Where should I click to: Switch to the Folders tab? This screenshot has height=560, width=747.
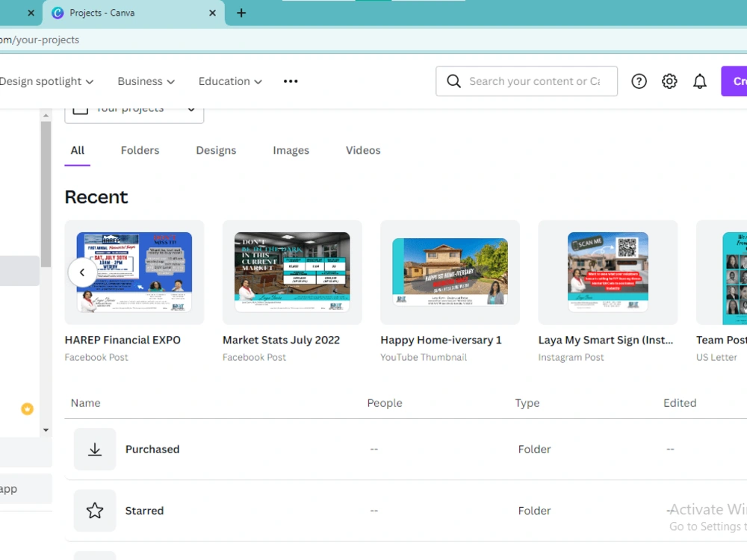(140, 151)
